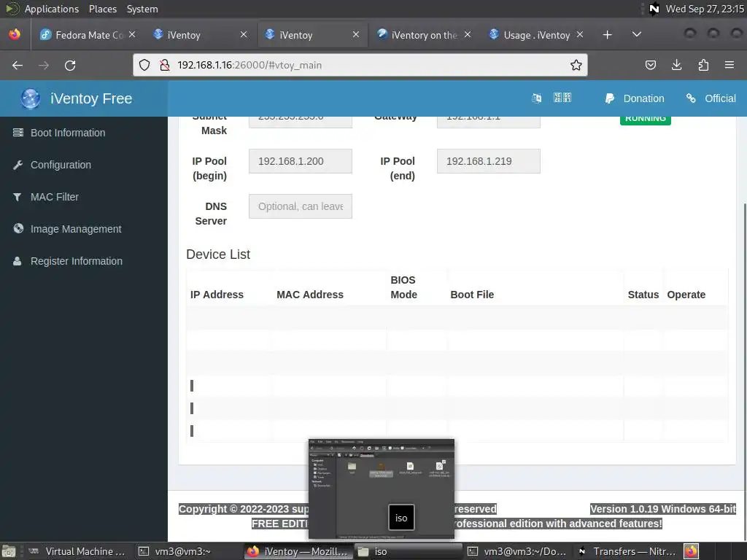Expand the list all tabs dropdown
The height and width of the screenshot is (560, 747).
[x=636, y=34]
